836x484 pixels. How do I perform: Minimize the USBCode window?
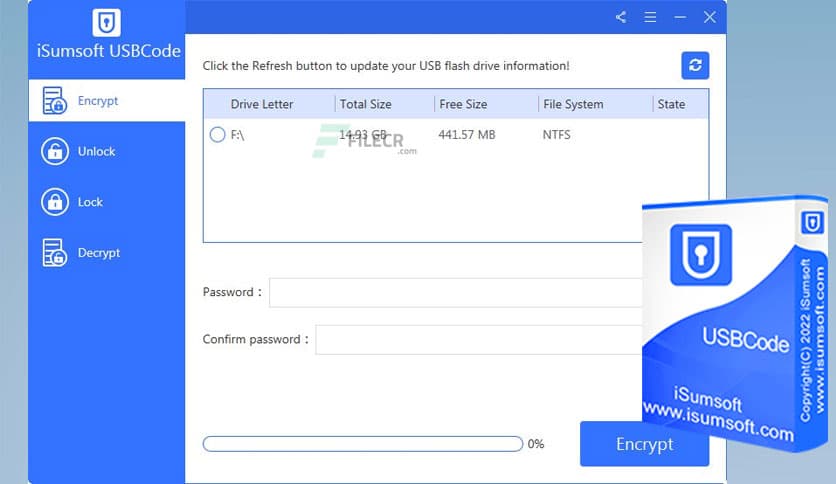click(x=680, y=17)
